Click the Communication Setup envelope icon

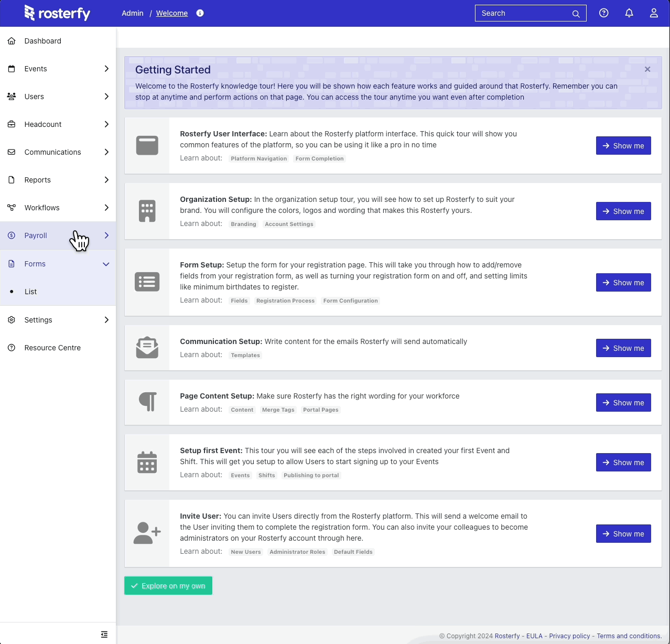coord(147,347)
